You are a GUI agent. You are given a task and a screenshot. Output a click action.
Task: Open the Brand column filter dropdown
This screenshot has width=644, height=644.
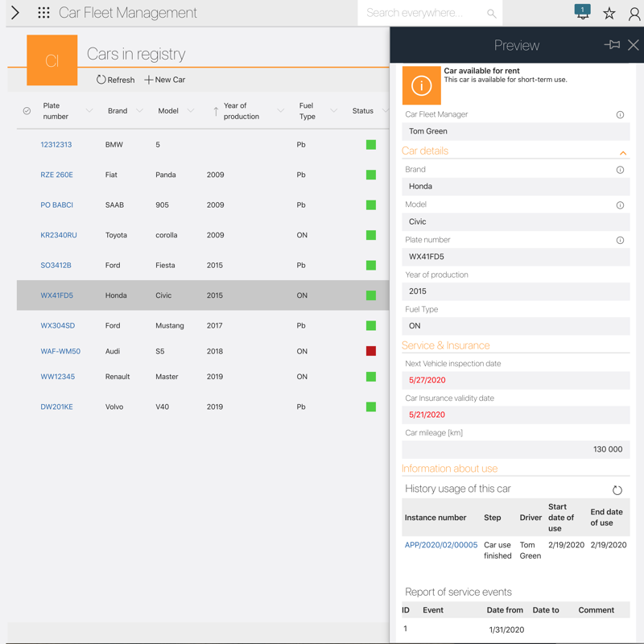(x=139, y=111)
